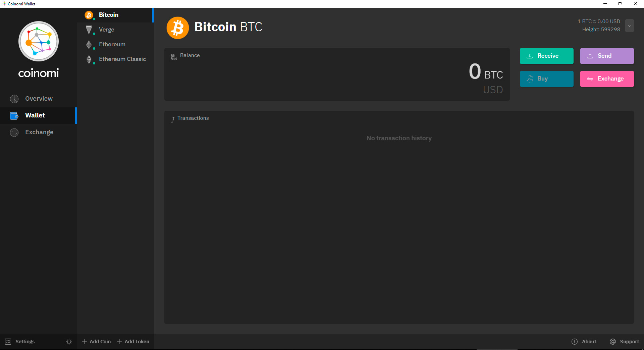Click the Transactions arrows icon
The width and height of the screenshot is (644, 350).
pos(172,119)
